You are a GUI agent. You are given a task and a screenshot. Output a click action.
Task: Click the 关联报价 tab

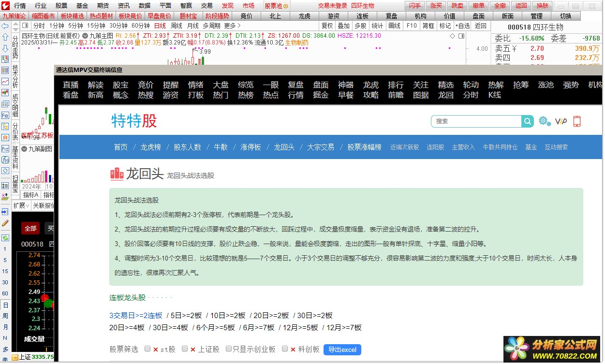44,205
